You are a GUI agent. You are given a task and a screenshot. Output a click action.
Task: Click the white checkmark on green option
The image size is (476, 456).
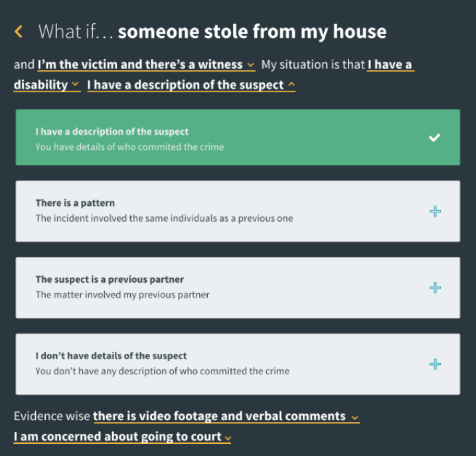(x=434, y=137)
